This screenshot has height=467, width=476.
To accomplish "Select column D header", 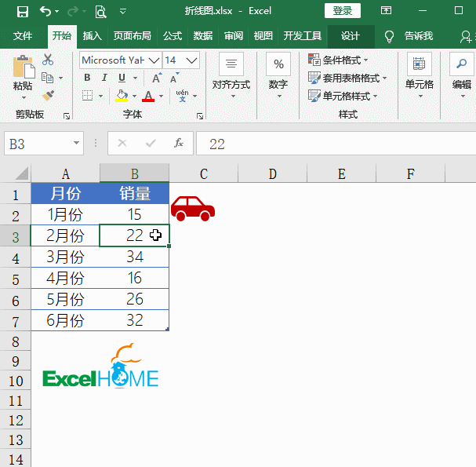I will point(272,173).
